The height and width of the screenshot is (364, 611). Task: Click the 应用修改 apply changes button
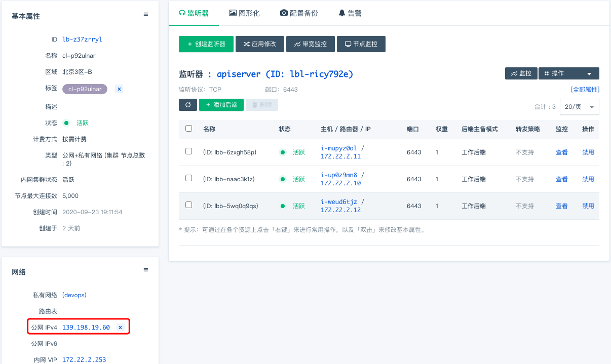(x=259, y=44)
